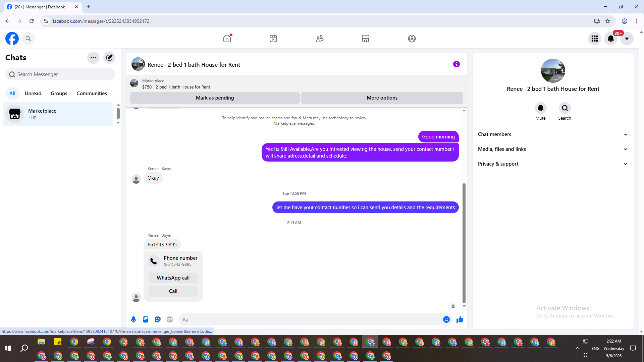This screenshot has width=644, height=362.
Task: Open the Windows Start menu
Action: click(8, 349)
